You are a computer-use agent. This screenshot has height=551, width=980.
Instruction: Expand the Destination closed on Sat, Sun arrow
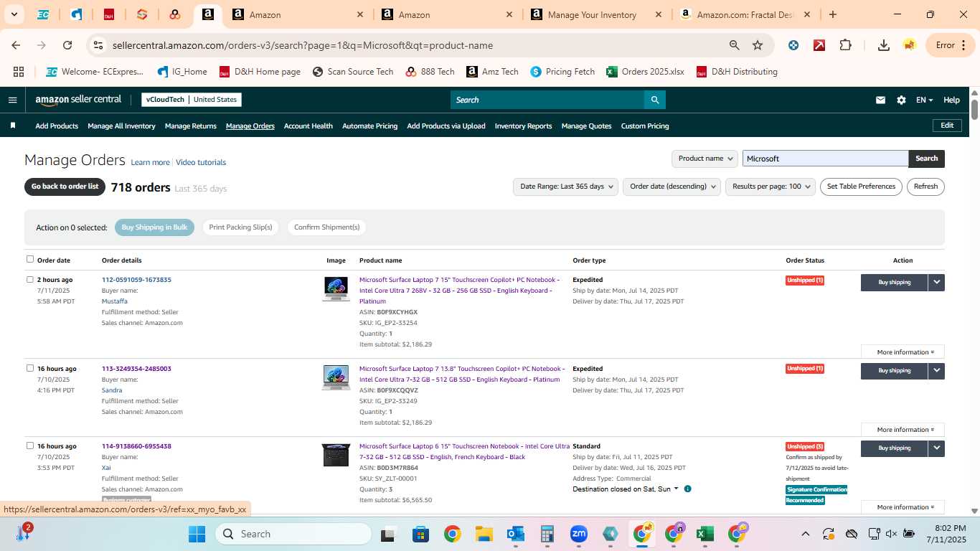pyautogui.click(x=676, y=489)
